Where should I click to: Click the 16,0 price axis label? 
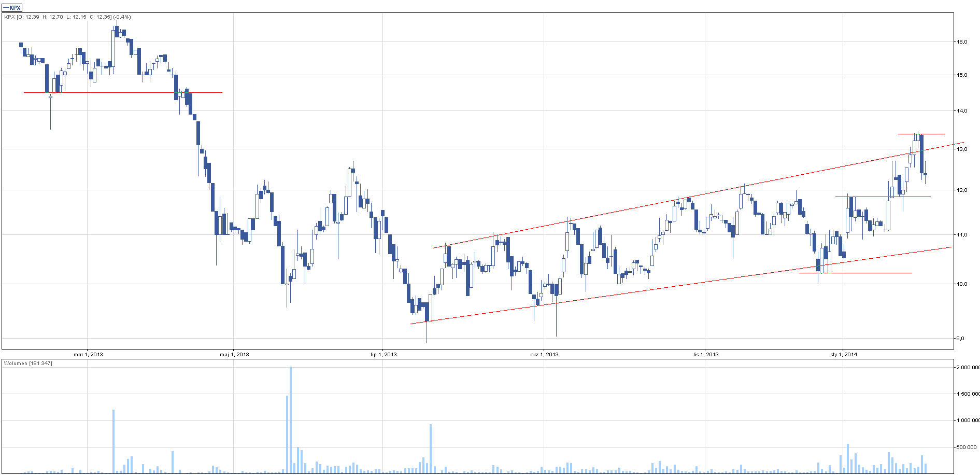coord(962,42)
